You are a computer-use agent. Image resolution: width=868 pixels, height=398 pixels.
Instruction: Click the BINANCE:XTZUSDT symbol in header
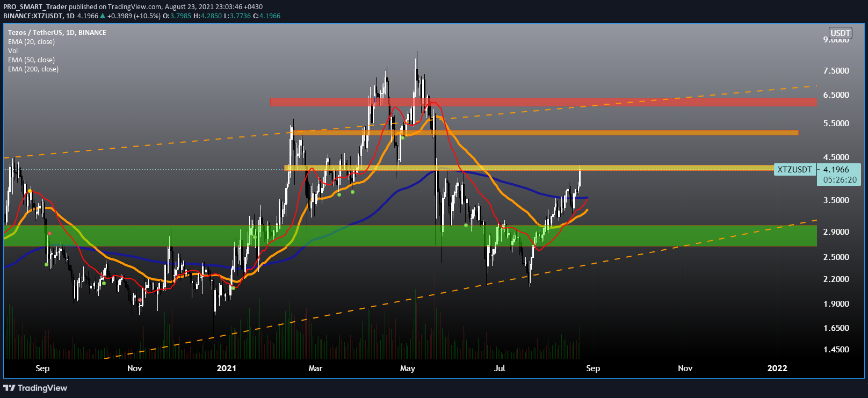[x=33, y=16]
